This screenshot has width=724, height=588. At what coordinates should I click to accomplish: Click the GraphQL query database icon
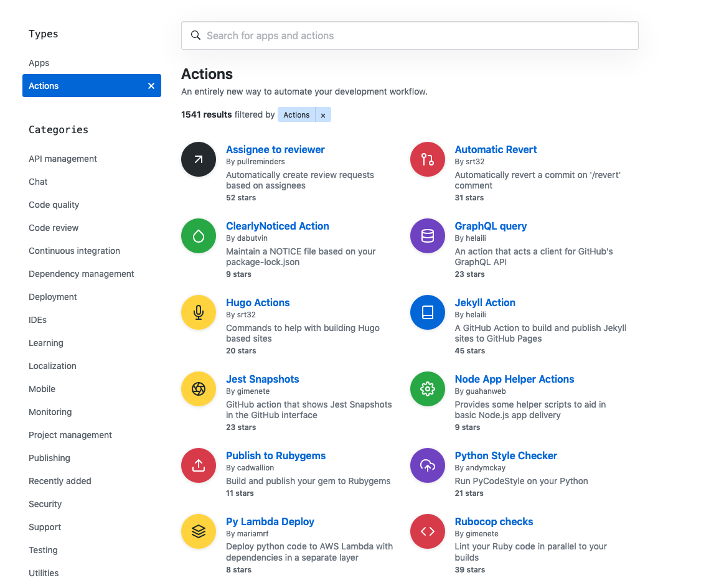point(427,236)
